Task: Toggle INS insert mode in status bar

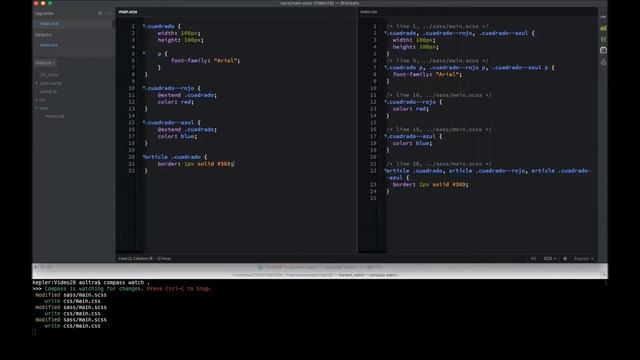Action: pyautogui.click(x=533, y=258)
